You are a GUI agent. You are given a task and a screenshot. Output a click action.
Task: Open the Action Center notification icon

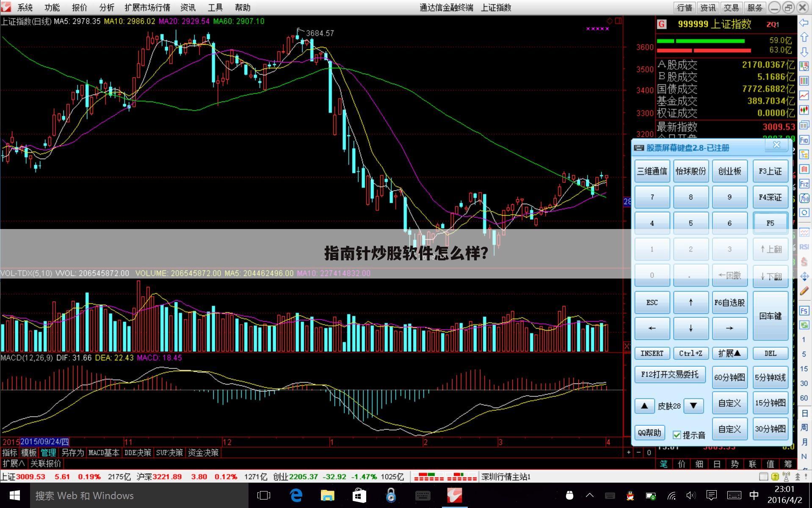[x=712, y=495]
